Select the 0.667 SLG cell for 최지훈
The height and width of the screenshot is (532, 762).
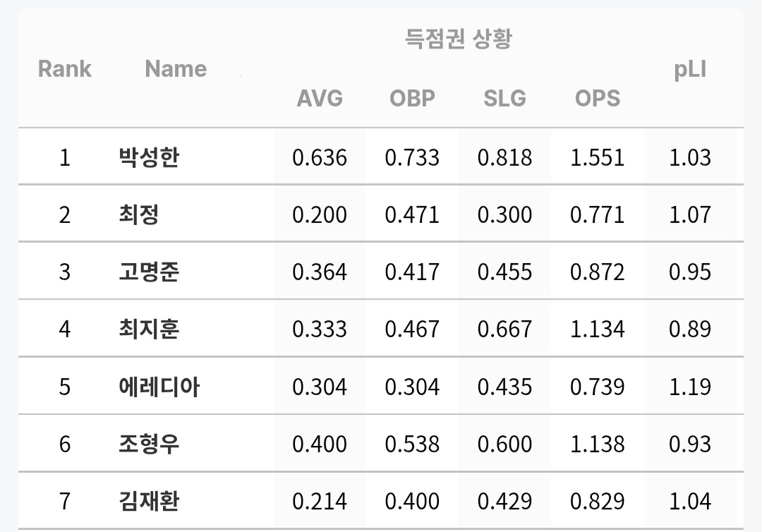(504, 330)
